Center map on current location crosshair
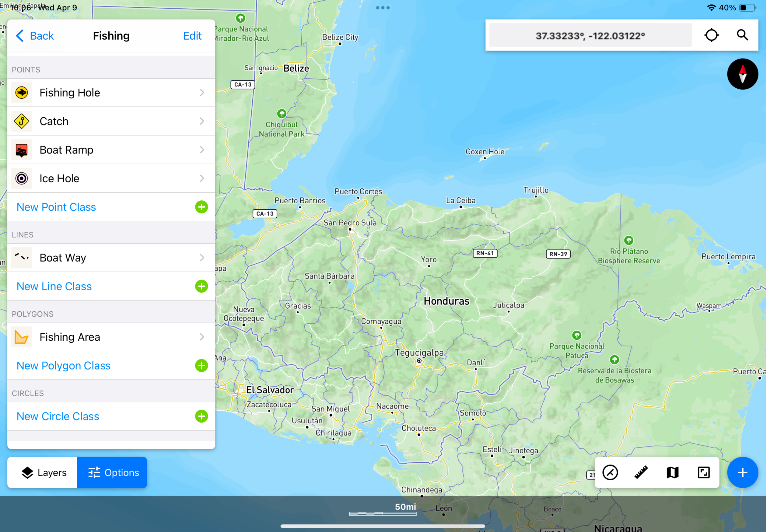 (x=711, y=35)
